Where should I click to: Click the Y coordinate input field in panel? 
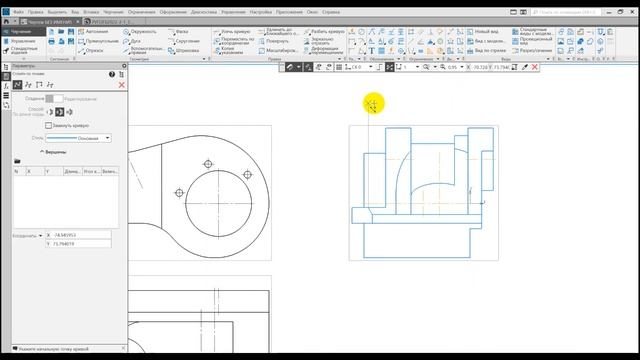pyautogui.click(x=78, y=244)
